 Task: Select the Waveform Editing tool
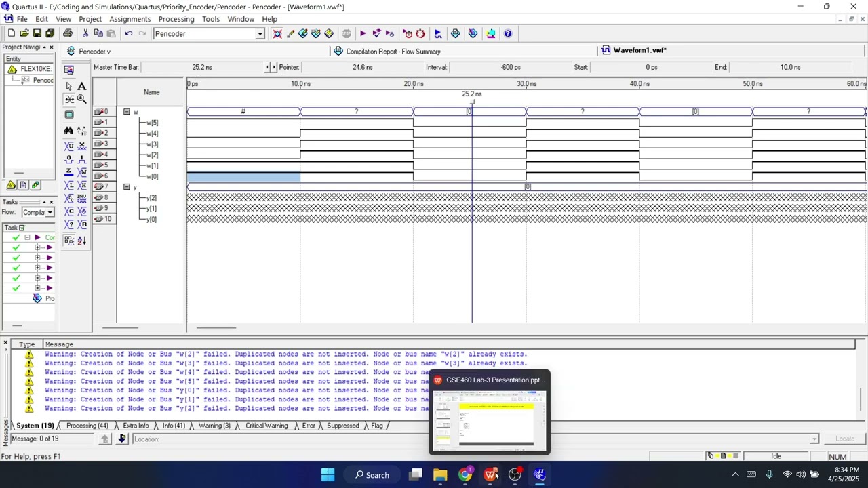tap(68, 99)
